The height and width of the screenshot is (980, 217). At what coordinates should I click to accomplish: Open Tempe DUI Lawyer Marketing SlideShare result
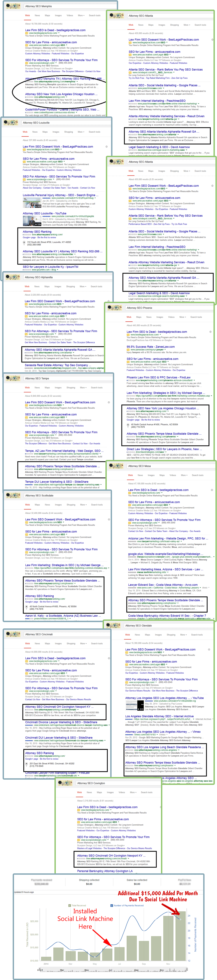pos(57,482)
